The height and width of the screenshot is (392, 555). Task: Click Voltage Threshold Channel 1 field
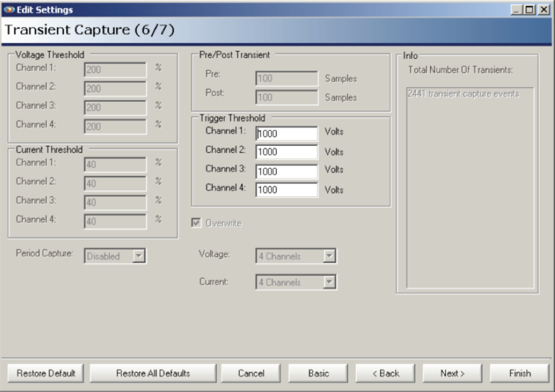[x=115, y=70]
